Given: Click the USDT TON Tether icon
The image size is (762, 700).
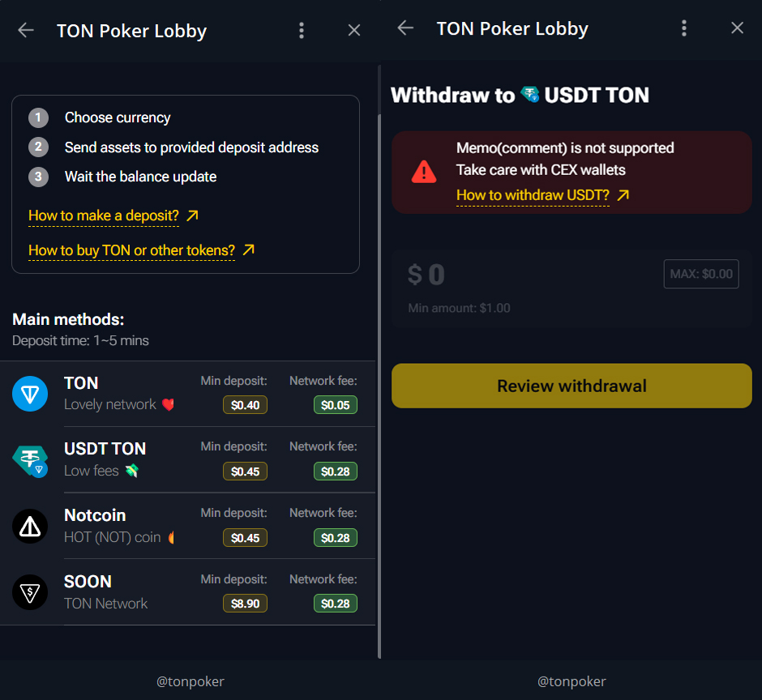Looking at the screenshot, I should pos(30,460).
